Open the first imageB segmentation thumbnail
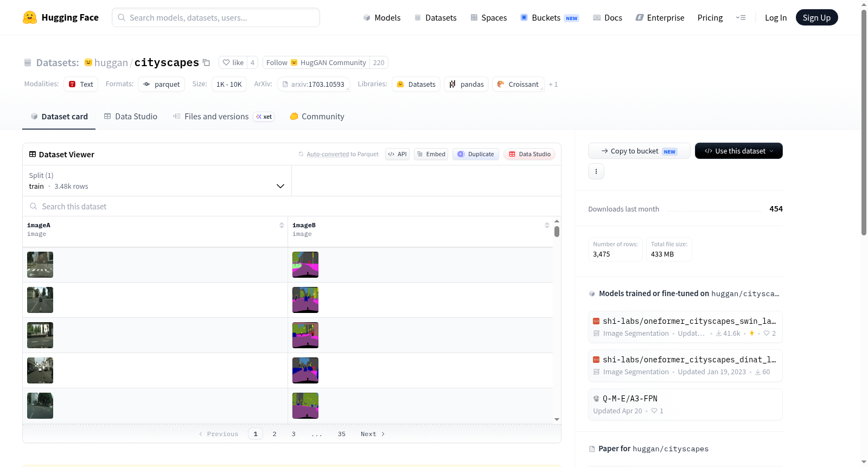The image size is (868, 467). pyautogui.click(x=305, y=265)
